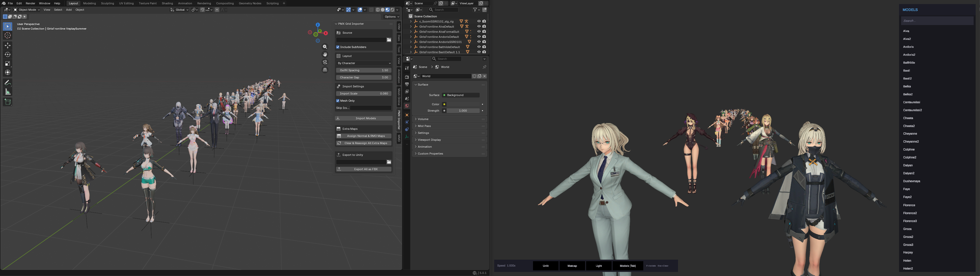The width and height of the screenshot is (980, 276).
Task: Activate the Rotate tool
Action: (8, 54)
